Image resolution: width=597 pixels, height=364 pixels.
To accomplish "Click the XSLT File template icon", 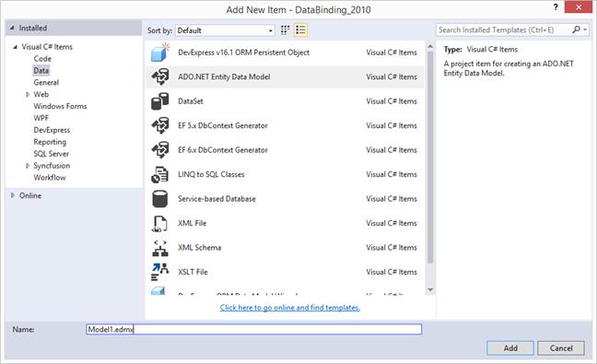I will click(160, 272).
